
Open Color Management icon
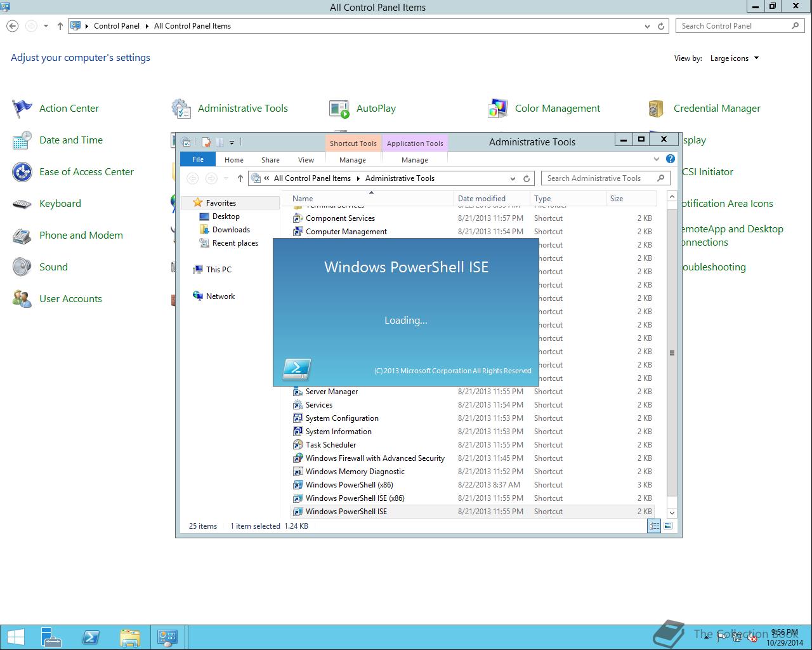498,109
